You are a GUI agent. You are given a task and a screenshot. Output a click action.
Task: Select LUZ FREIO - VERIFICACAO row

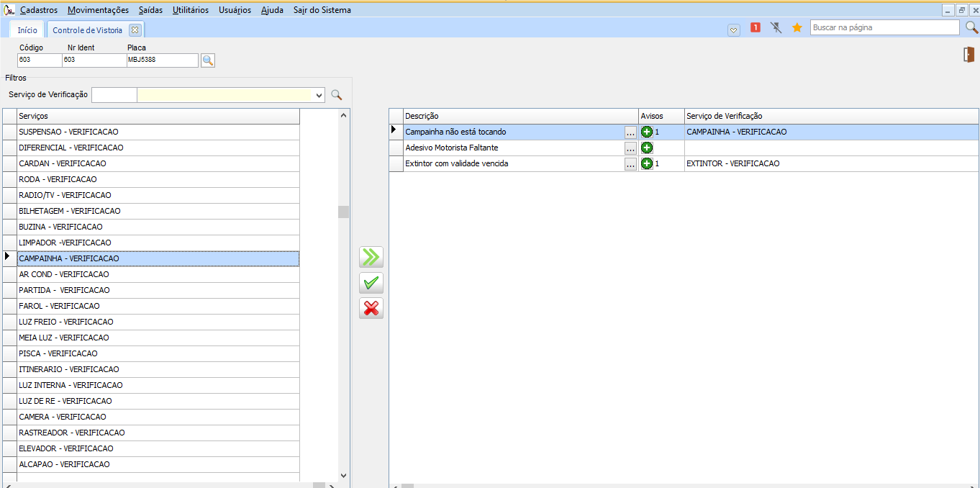[x=158, y=322]
